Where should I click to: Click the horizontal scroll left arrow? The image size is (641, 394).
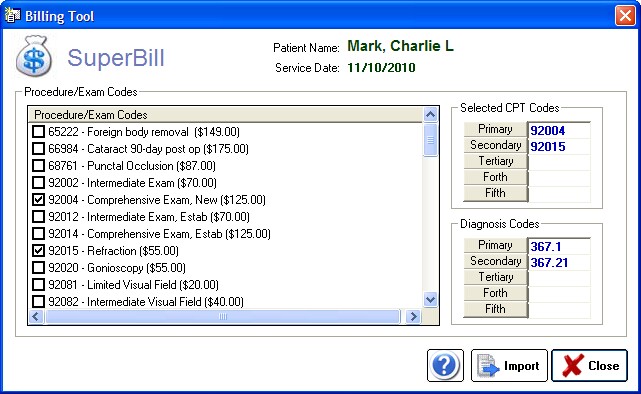tap(36, 316)
